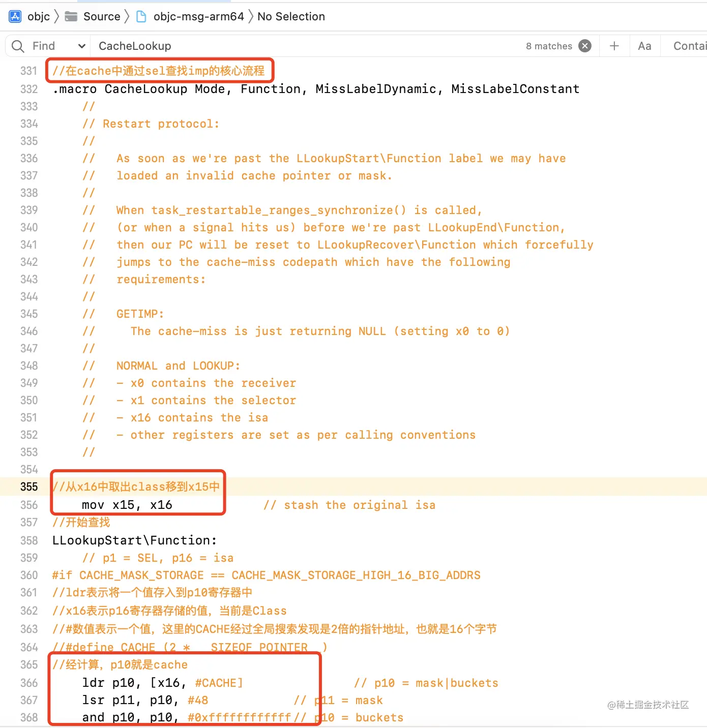Click line number 366 in the gutter

[x=29, y=683]
